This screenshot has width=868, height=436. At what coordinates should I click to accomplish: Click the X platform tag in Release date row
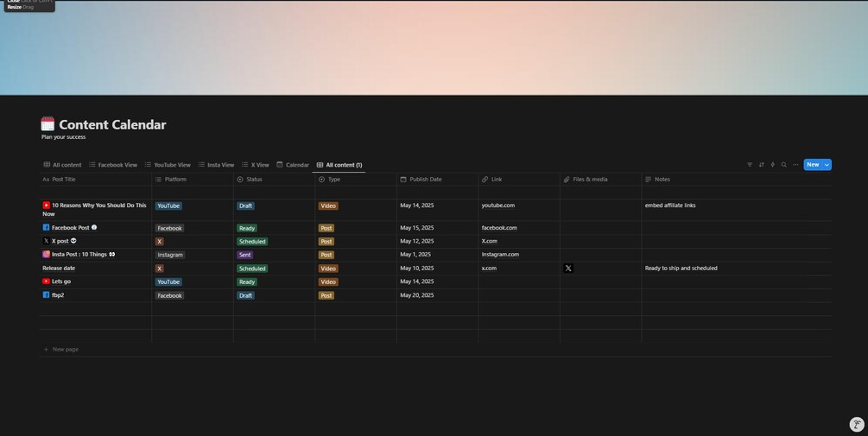point(160,269)
